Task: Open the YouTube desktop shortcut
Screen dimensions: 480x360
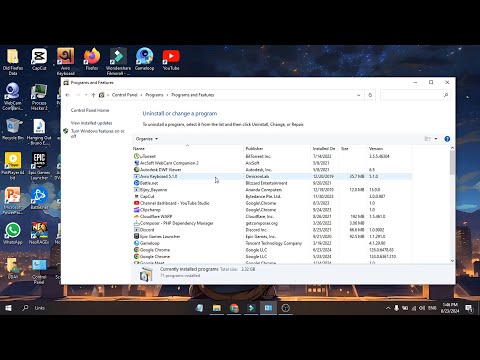Action: coord(171,59)
